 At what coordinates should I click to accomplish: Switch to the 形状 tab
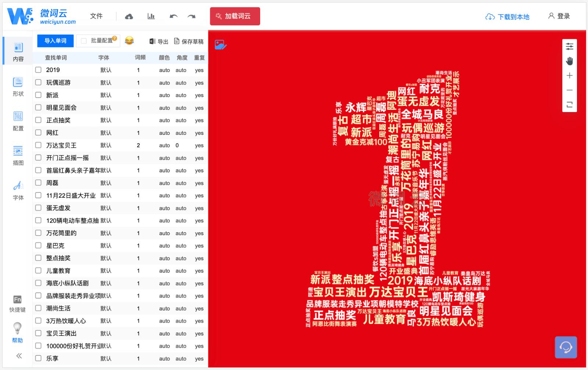click(18, 87)
